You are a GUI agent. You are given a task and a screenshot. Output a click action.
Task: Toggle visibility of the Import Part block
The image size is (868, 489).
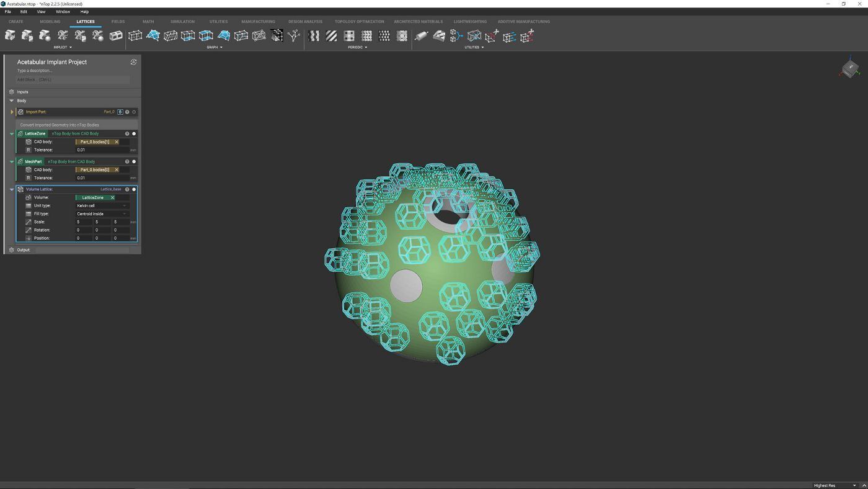point(134,112)
